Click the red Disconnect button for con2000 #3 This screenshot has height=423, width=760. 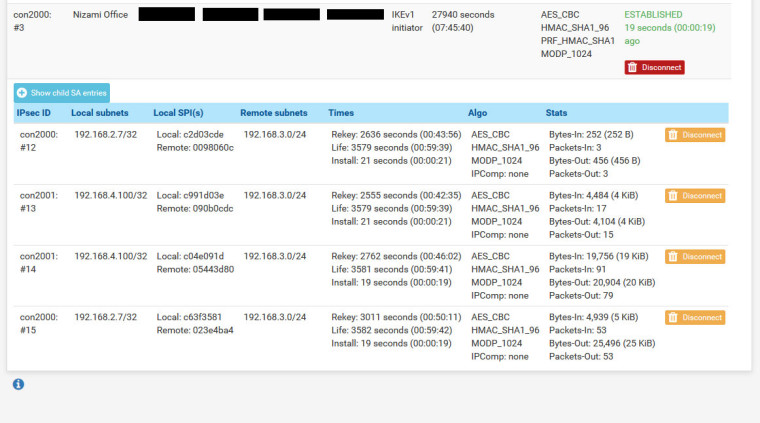[x=654, y=67]
